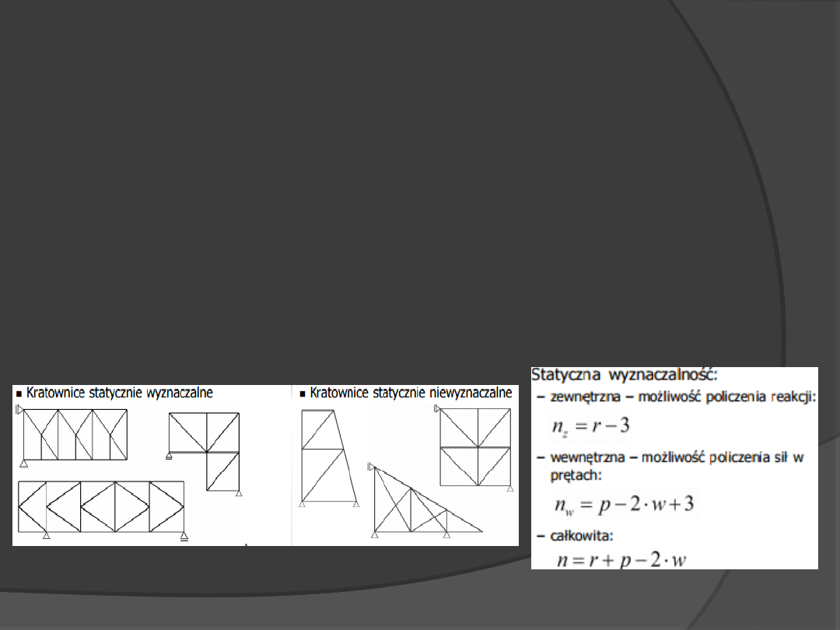Click the support triangle under the L-shaped truss leg
The height and width of the screenshot is (630, 840).
pyautogui.click(x=238, y=494)
